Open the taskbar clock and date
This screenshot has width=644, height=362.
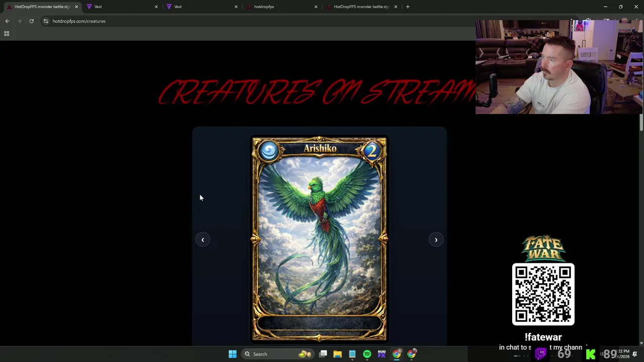click(x=623, y=354)
